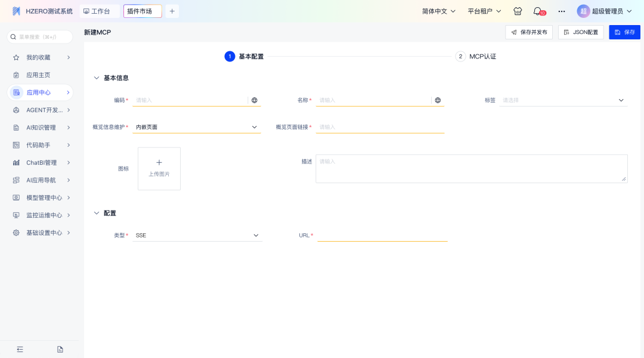Viewport: 644px width, 358px height.
Task: Click the JSON配置 button
Action: pyautogui.click(x=581, y=32)
